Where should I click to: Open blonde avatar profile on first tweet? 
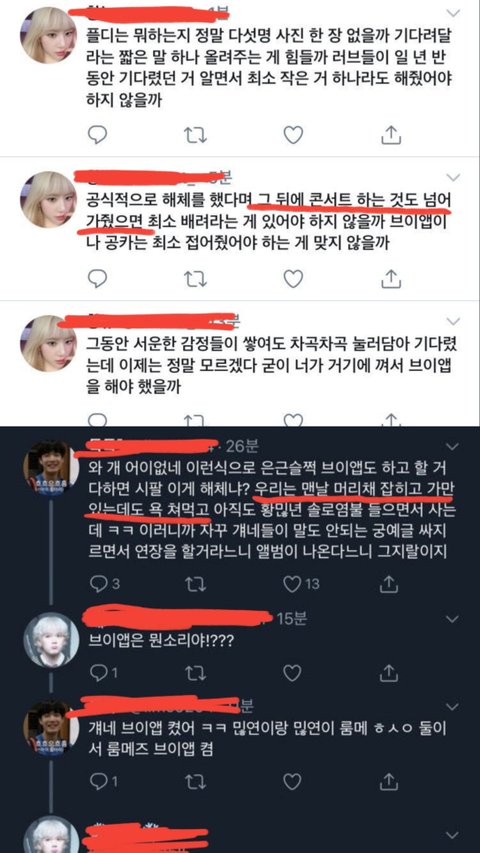coord(48,35)
